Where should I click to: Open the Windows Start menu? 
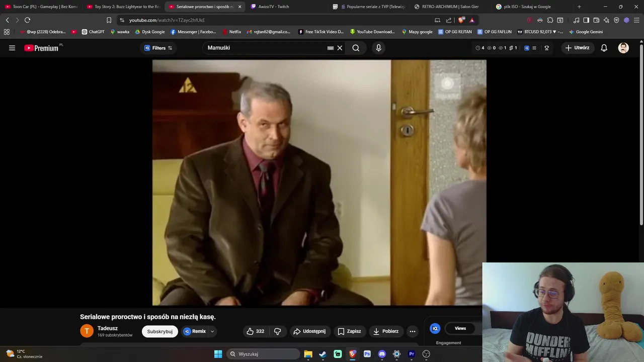[218, 354]
